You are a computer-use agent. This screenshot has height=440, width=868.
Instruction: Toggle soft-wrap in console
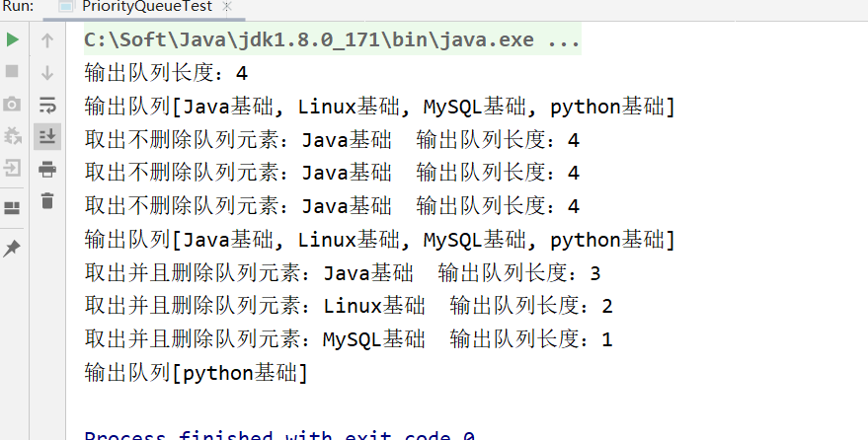point(47,105)
